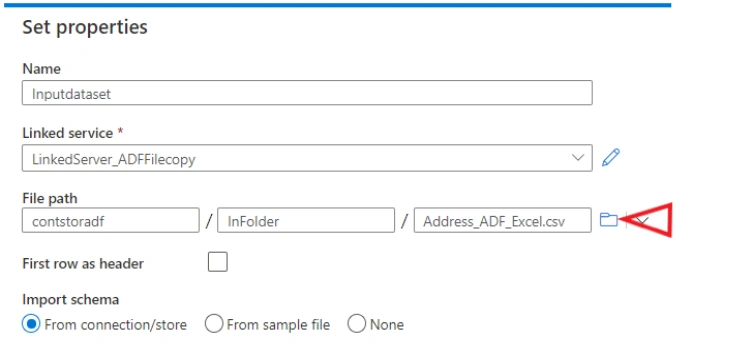This screenshot has height=360, width=736.
Task: Select the Address_ADF_Excel.csv file name field
Action: click(x=502, y=221)
